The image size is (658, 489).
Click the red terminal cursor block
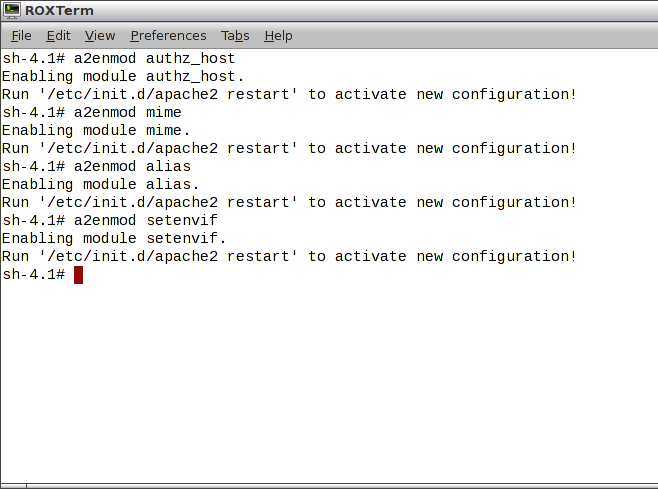coord(78,274)
